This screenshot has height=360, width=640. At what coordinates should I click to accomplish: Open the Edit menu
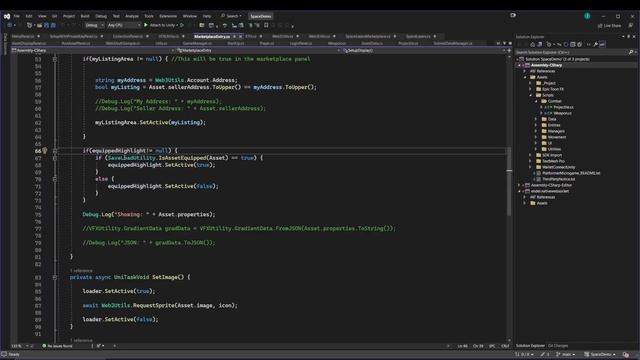click(29, 16)
